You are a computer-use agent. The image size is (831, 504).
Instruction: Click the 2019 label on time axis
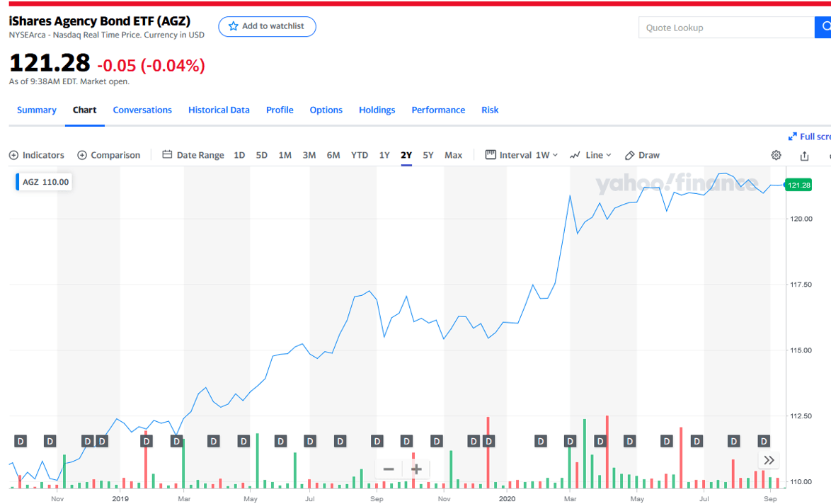120,499
